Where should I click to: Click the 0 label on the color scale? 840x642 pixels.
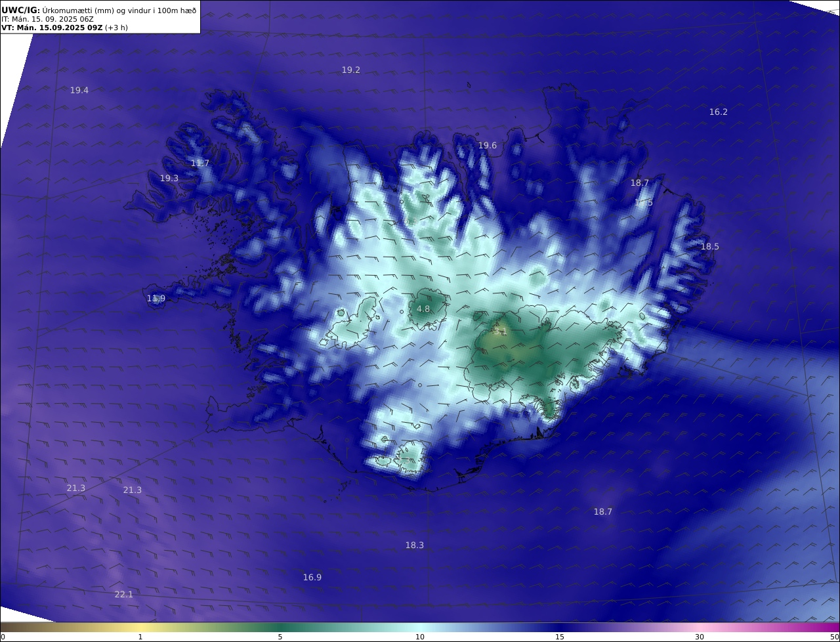point(3,637)
